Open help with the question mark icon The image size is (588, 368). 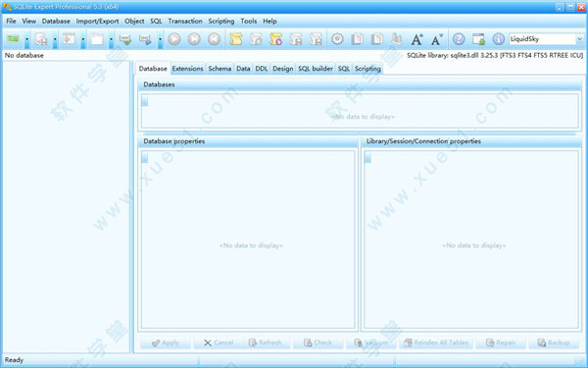coord(459,39)
